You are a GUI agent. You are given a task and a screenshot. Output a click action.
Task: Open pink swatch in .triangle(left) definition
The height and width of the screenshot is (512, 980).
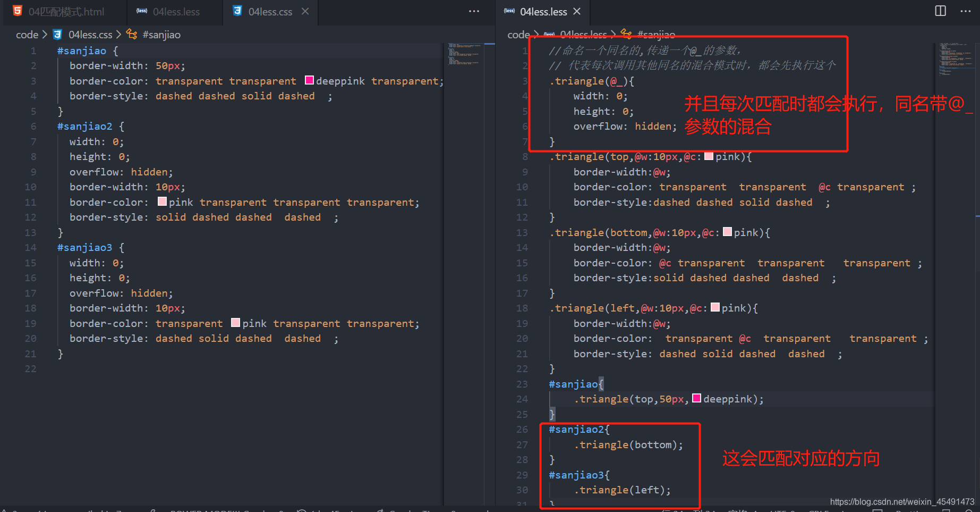pyautogui.click(x=715, y=307)
